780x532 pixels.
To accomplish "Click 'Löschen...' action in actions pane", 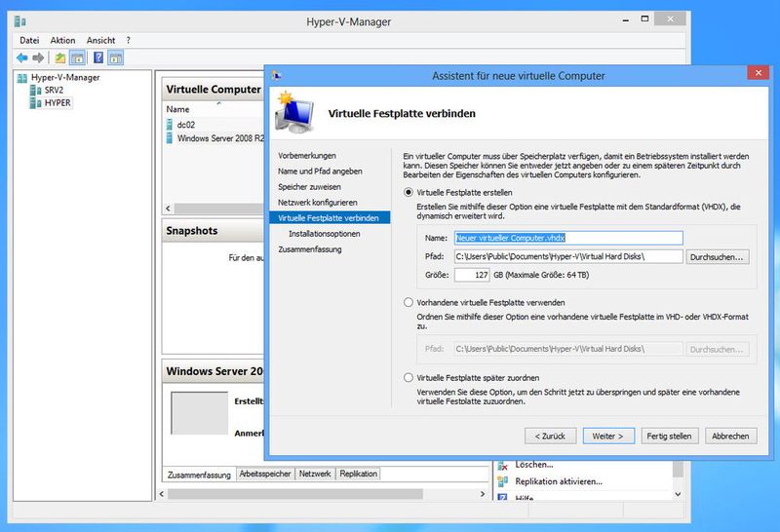I will (x=533, y=465).
